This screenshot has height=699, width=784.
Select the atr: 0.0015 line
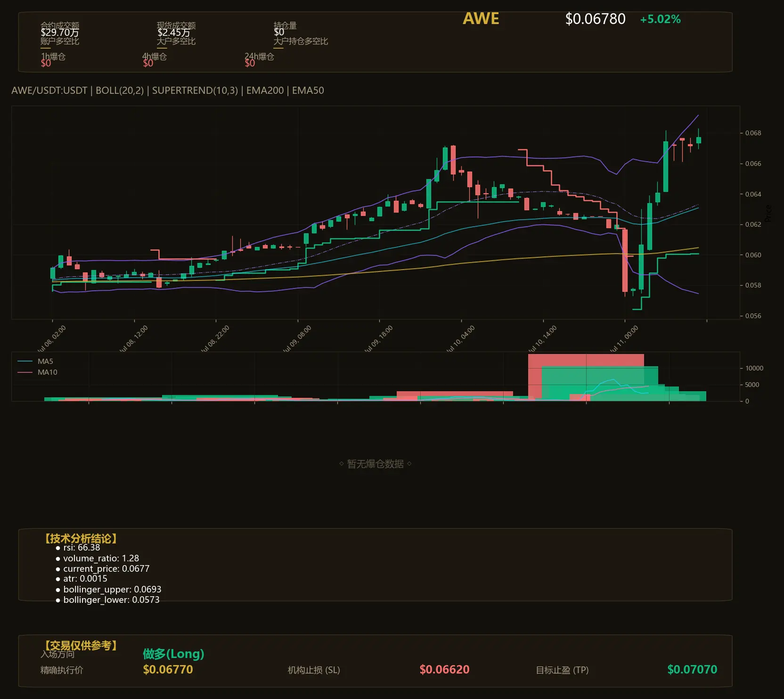(x=85, y=579)
